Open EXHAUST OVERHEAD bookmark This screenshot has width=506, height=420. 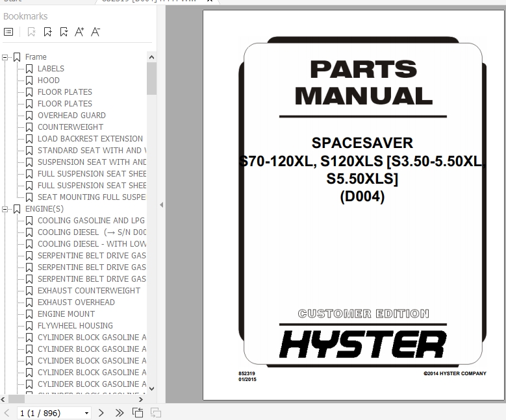pyautogui.click(x=76, y=303)
